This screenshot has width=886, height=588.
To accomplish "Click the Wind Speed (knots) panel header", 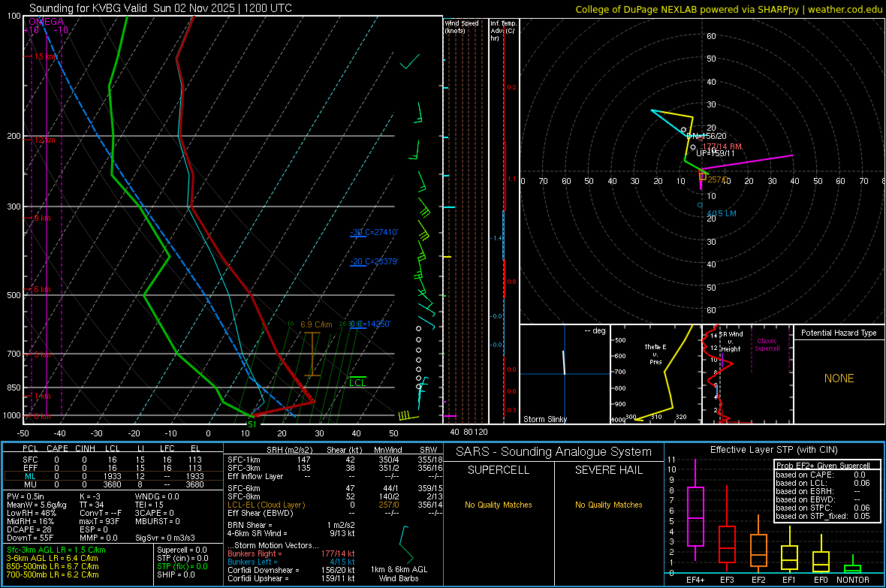I will pyautogui.click(x=462, y=26).
